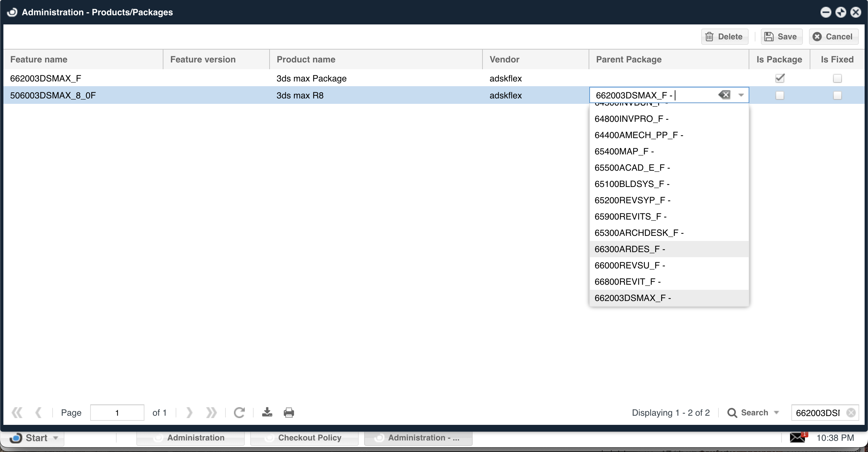
Task: Enable Is Fixed for 662003DSMAX_F row
Action: pyautogui.click(x=837, y=78)
